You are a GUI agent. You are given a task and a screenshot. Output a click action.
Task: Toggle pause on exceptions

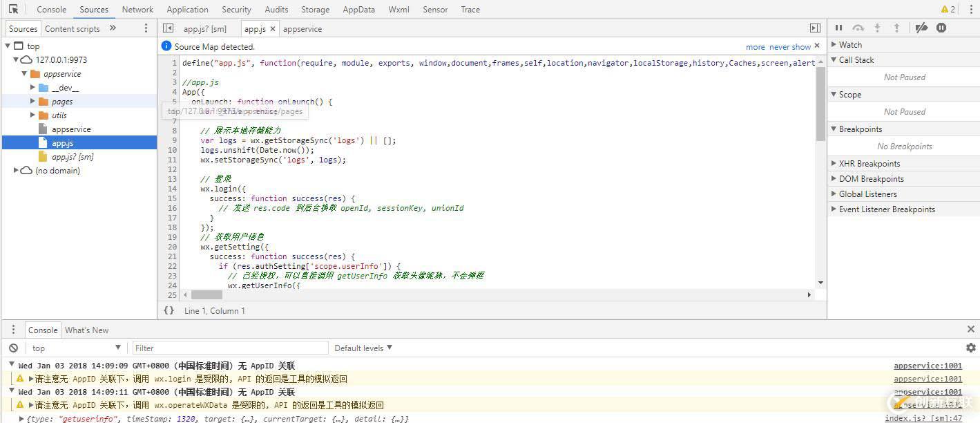pyautogui.click(x=941, y=28)
